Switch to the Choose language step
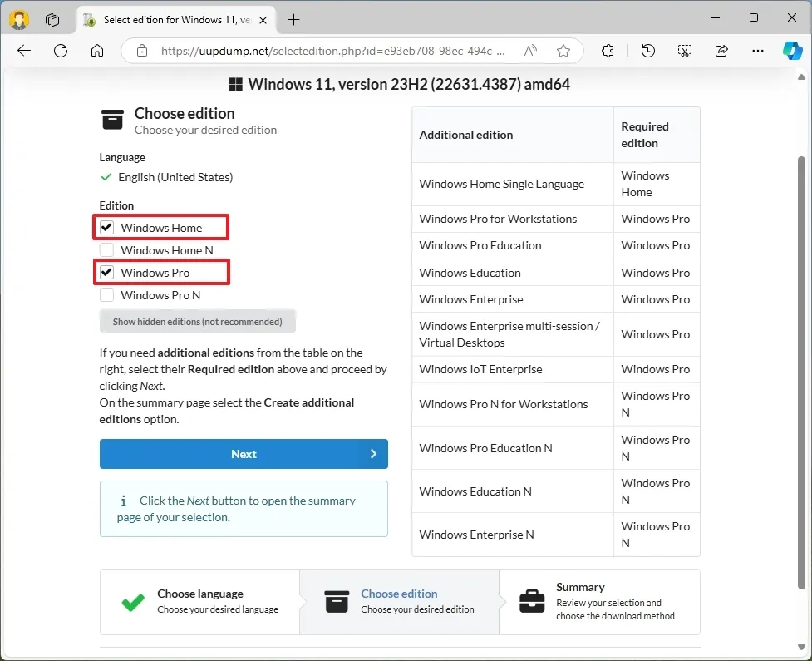The width and height of the screenshot is (812, 661). (199, 601)
